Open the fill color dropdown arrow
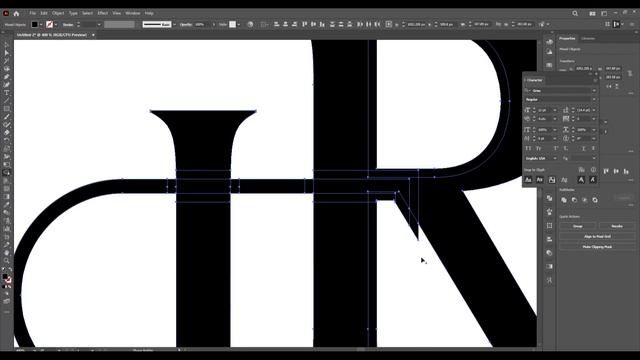This screenshot has height=360, width=640. [41, 24]
